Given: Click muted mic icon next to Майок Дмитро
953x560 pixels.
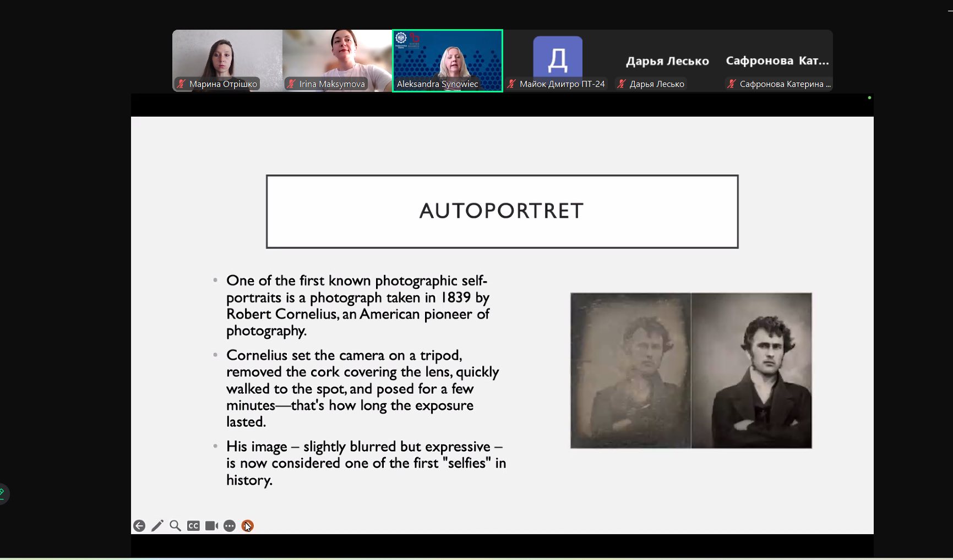Looking at the screenshot, I should 511,84.
